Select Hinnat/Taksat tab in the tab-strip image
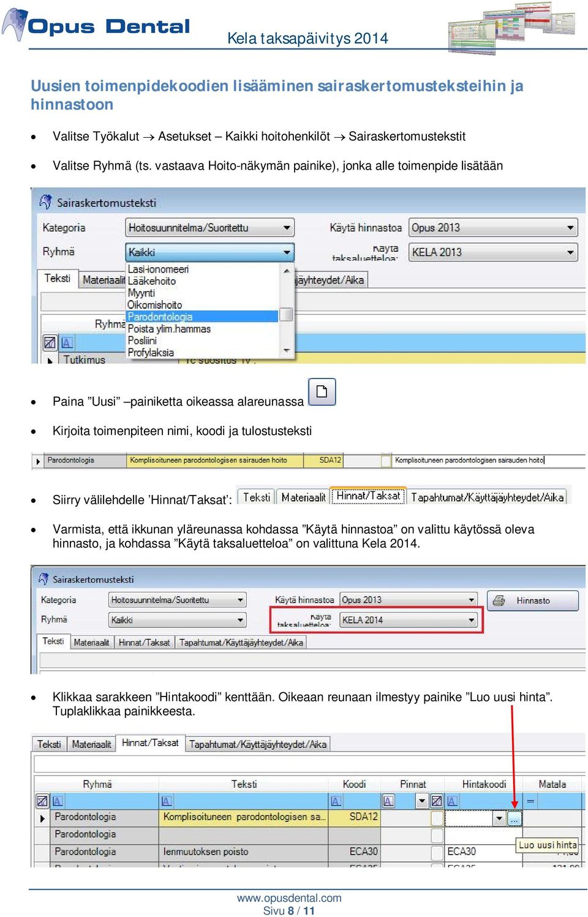The width and height of the screenshot is (588, 917). [369, 496]
